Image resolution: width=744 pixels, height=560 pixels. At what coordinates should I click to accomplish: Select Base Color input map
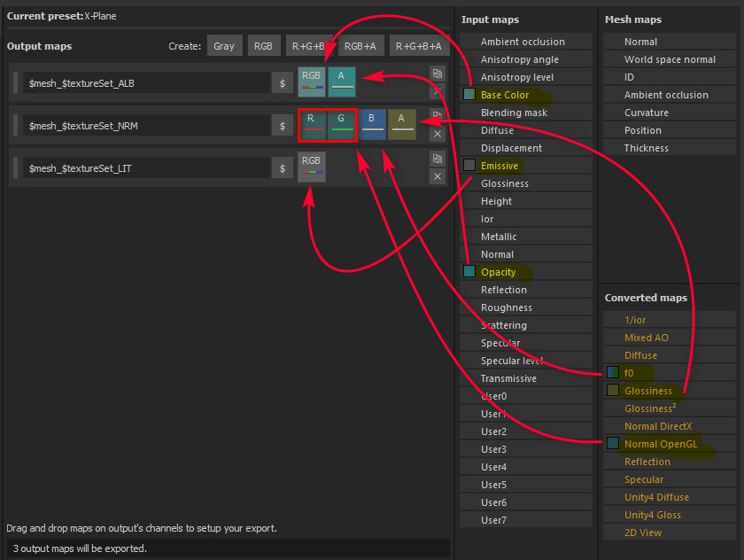pyautogui.click(x=526, y=95)
